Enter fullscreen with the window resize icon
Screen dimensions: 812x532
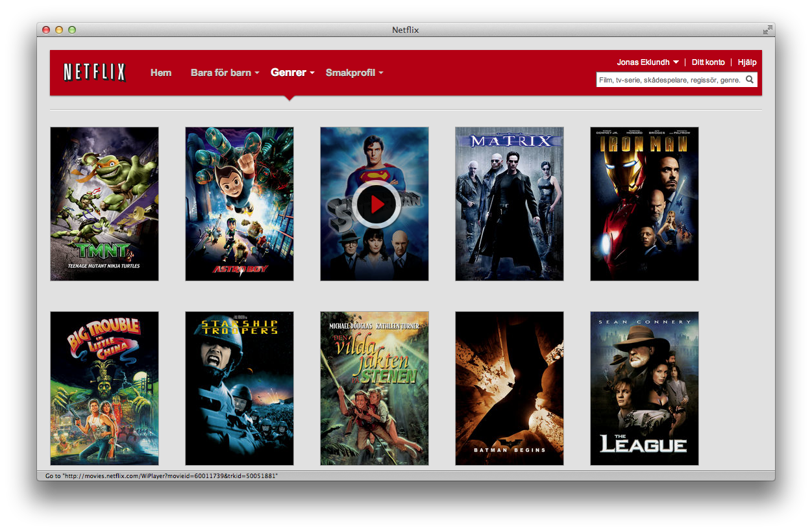coord(768,30)
